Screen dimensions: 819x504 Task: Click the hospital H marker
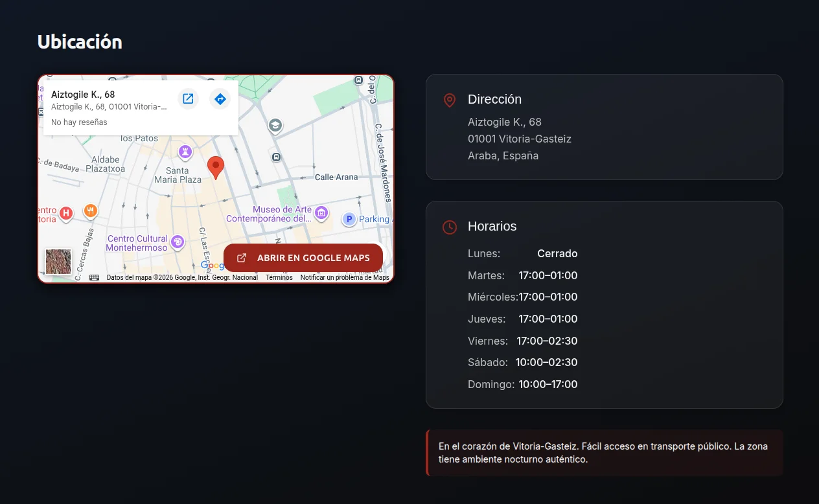(65, 214)
